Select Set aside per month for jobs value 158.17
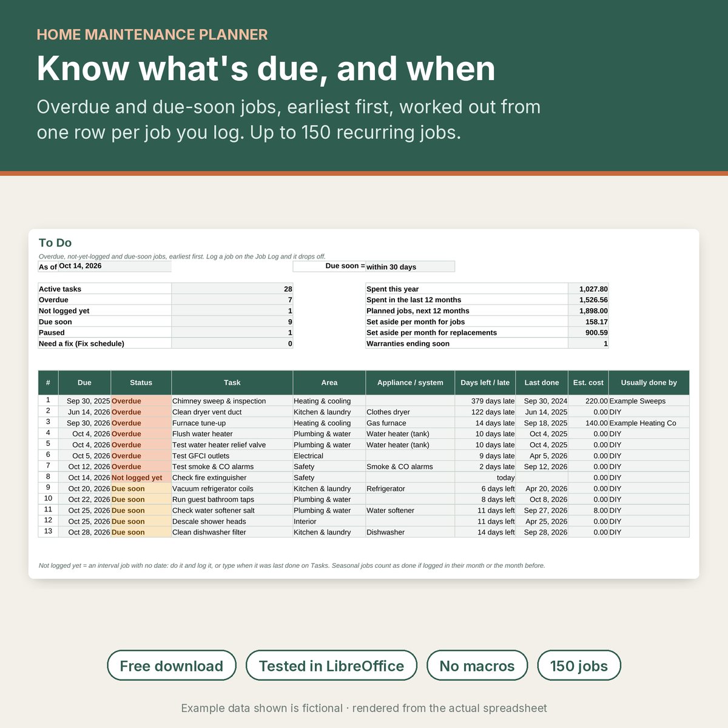Screen dimensions: 728x728 588,322
